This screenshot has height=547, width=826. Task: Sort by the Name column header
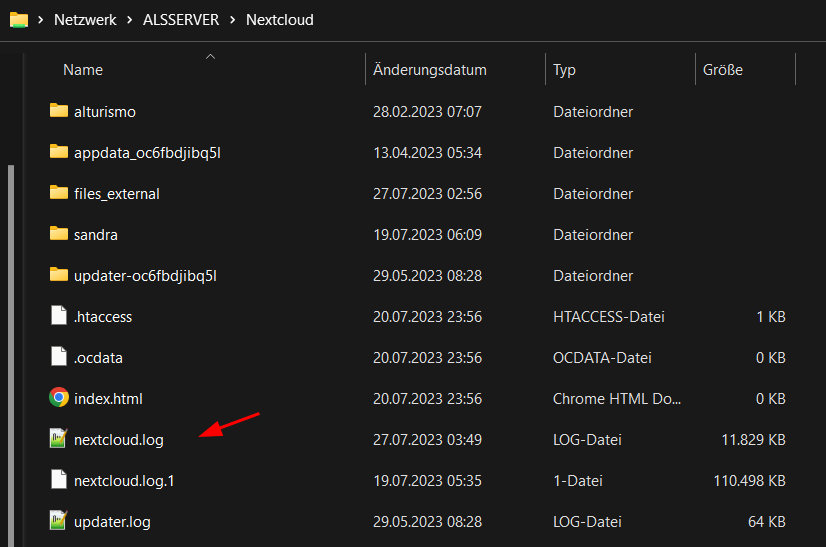(83, 70)
